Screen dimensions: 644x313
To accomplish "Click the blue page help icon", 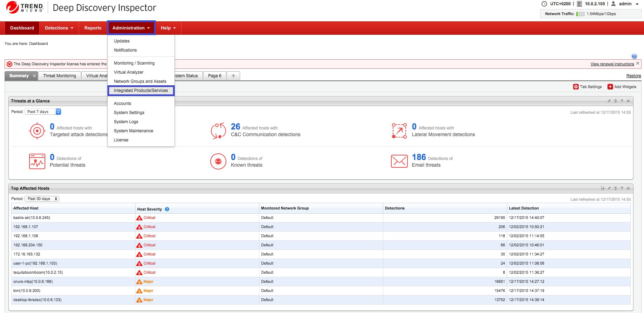I will point(634,56).
